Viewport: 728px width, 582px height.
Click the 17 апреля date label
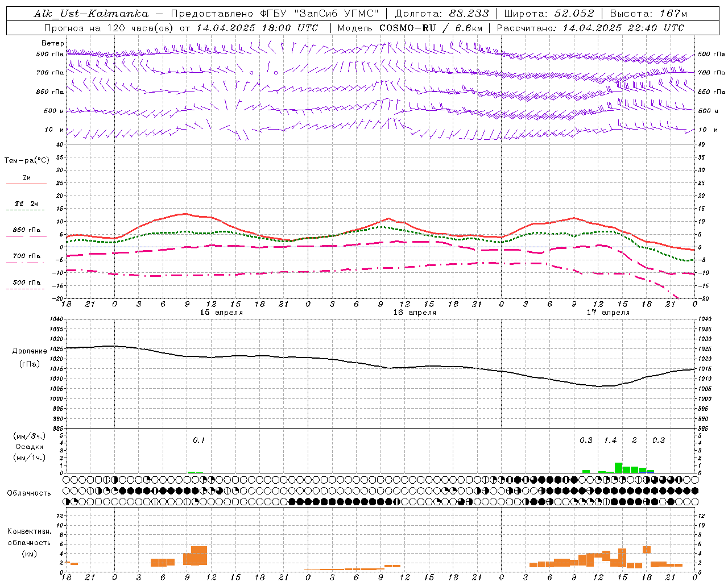click(608, 313)
